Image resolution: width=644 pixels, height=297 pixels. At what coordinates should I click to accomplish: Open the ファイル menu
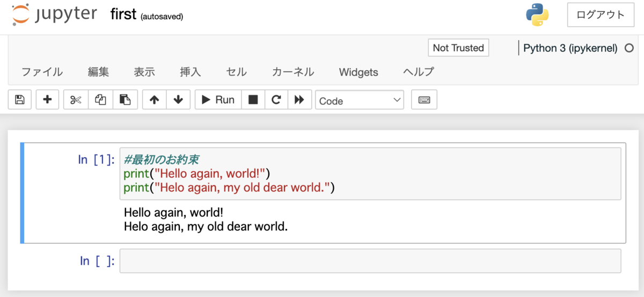[x=42, y=72]
